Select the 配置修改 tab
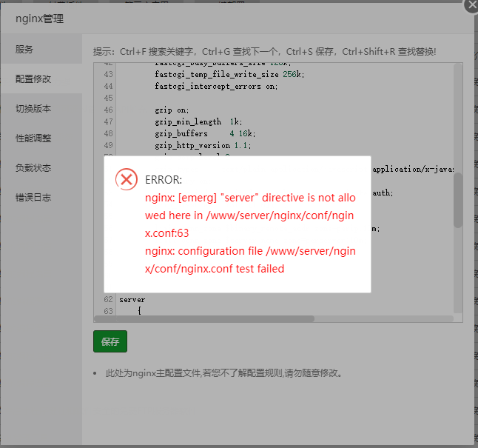Viewport: 478px width, 448px height. point(41,78)
